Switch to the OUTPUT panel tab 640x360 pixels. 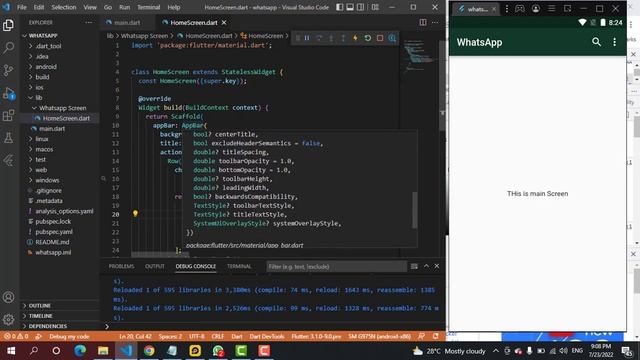pos(155,266)
